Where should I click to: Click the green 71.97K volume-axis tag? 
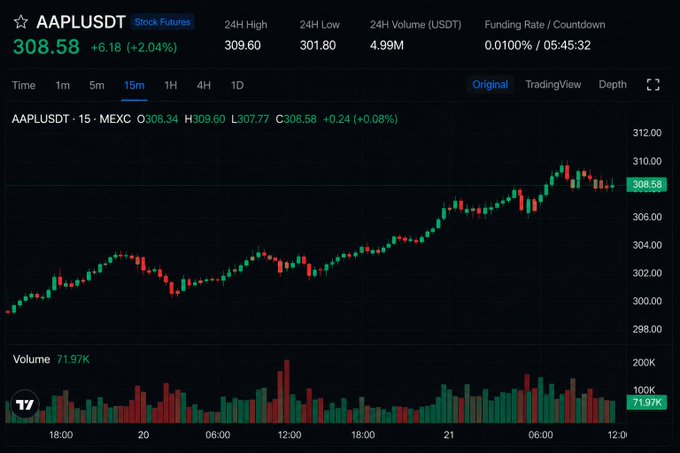647,402
